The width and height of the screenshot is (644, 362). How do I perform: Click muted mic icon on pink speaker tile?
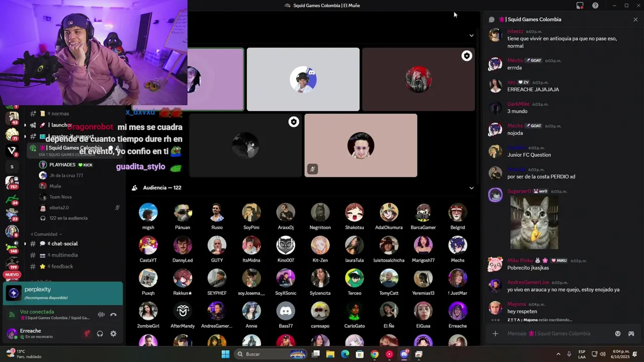[312, 169]
